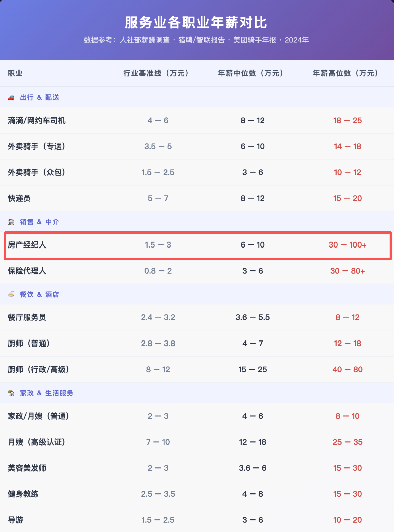Click the garden house icon beside 家政 & 生活服务
This screenshot has height=532, width=394.
[x=11, y=393]
